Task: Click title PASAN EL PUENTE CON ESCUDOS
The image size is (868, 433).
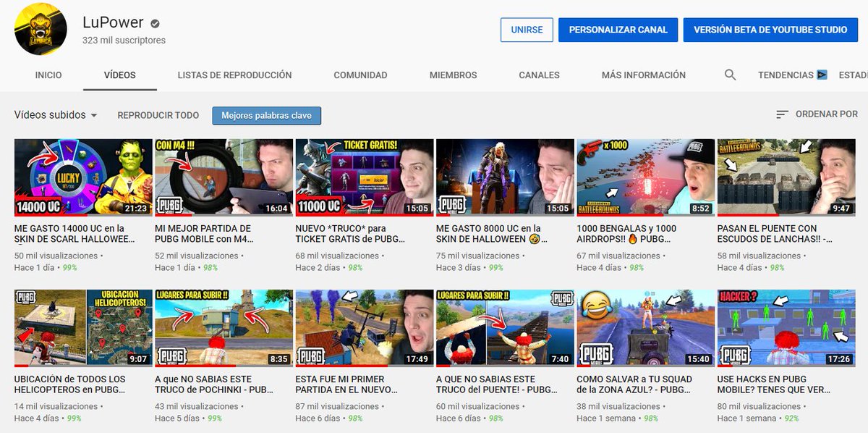Action: (x=775, y=233)
